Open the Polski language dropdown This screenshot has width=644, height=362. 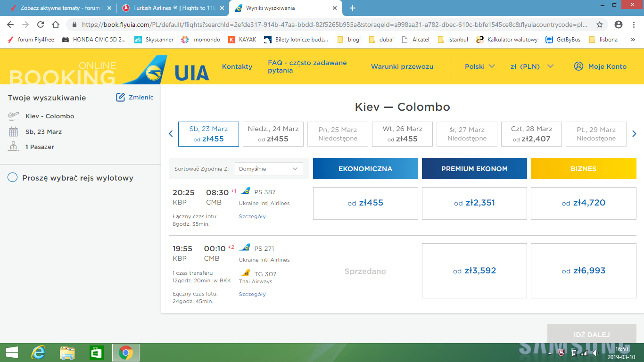(480, 66)
